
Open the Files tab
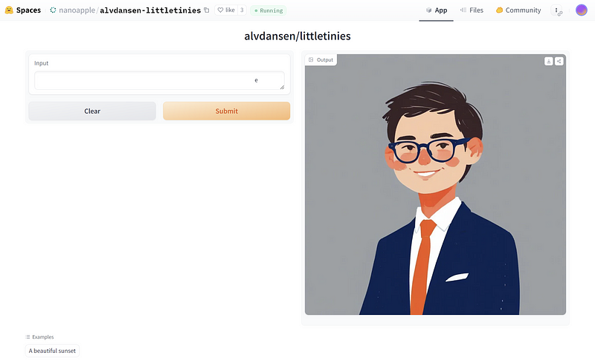pyautogui.click(x=472, y=10)
